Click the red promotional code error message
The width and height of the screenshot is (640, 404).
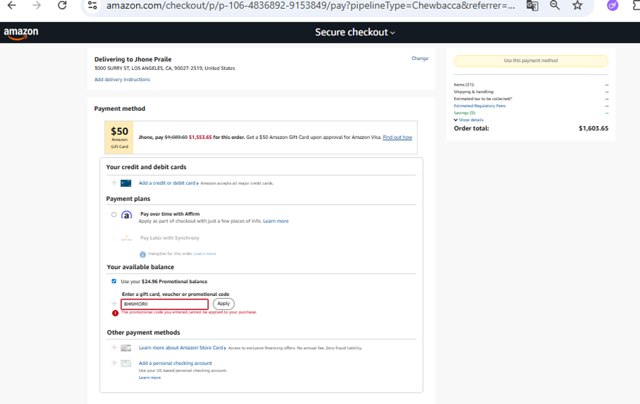coord(189,313)
